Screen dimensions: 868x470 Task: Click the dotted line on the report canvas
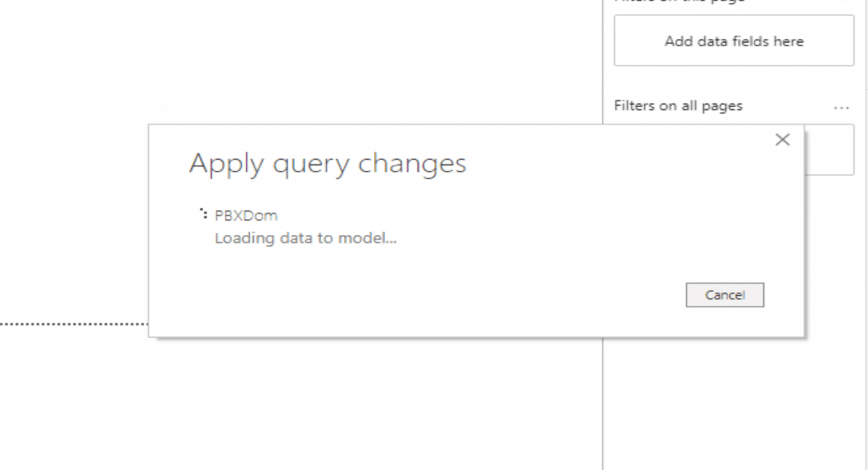72,324
